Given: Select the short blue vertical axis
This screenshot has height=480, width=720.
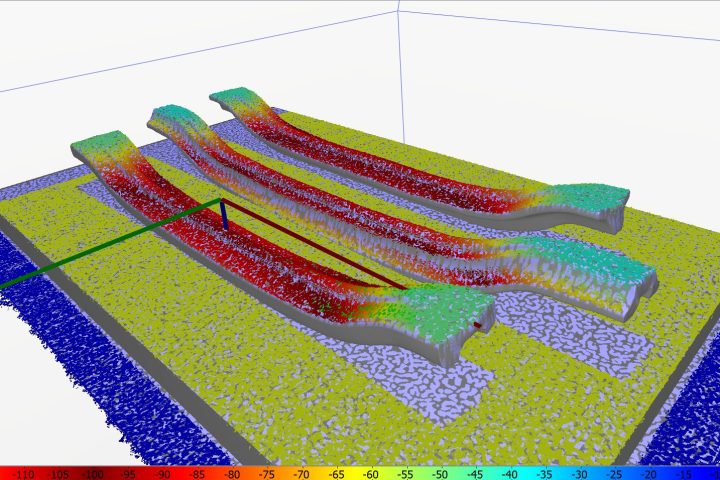Looking at the screenshot, I should [225, 216].
